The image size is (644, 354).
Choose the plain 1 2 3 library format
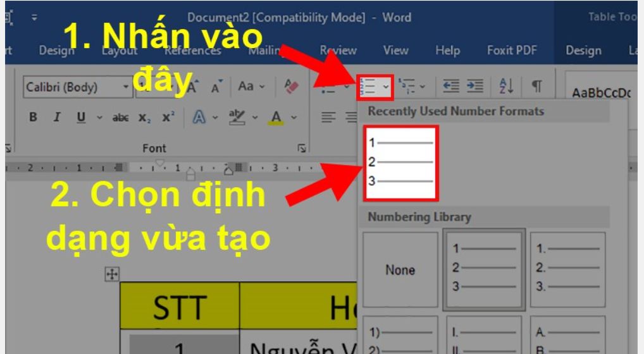[484, 269]
